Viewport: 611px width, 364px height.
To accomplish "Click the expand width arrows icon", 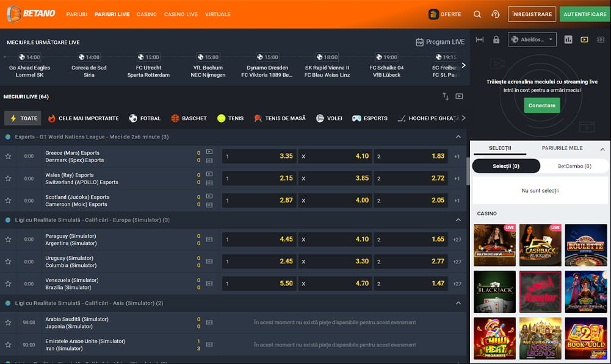I will click(480, 39).
